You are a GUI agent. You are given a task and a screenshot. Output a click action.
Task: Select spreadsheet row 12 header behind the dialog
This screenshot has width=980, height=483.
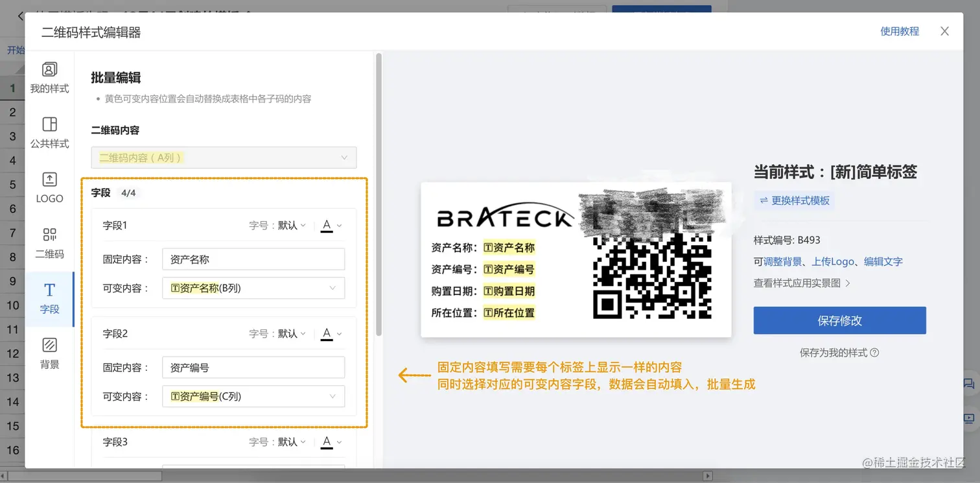[12, 354]
